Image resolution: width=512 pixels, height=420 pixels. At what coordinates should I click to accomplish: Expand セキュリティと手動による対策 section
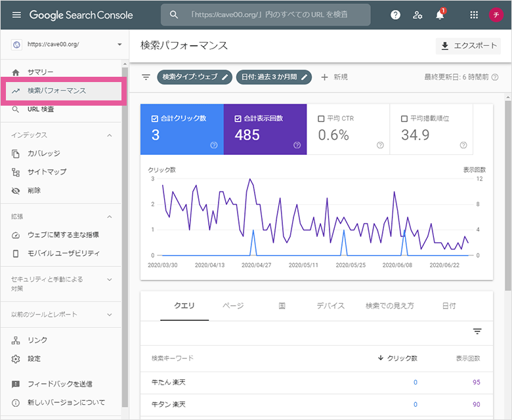[110, 280]
